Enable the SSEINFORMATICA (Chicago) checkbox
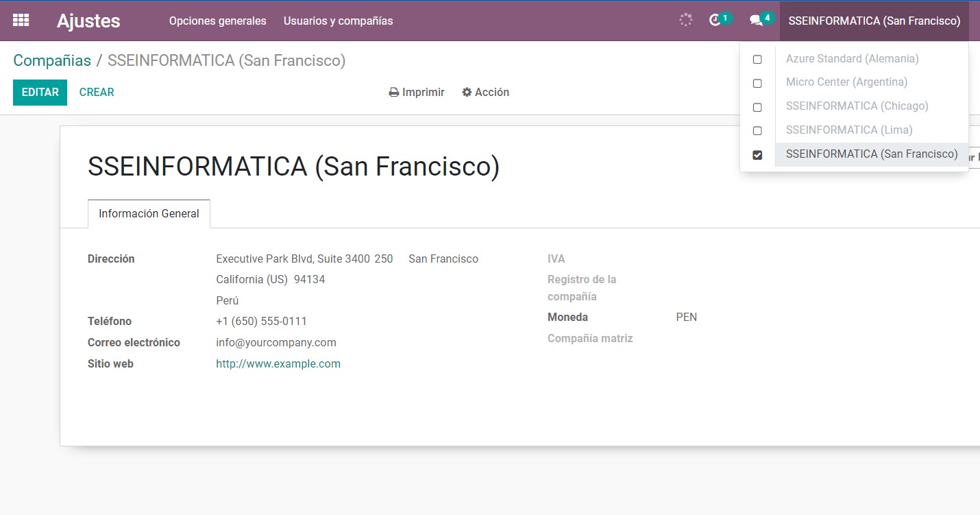The height and width of the screenshot is (515, 980). [x=757, y=108]
